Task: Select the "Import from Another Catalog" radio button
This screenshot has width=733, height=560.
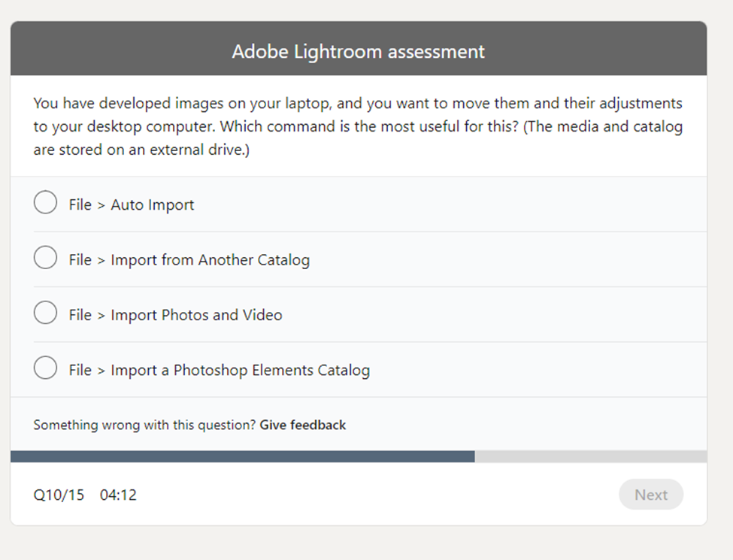Action: (x=45, y=258)
